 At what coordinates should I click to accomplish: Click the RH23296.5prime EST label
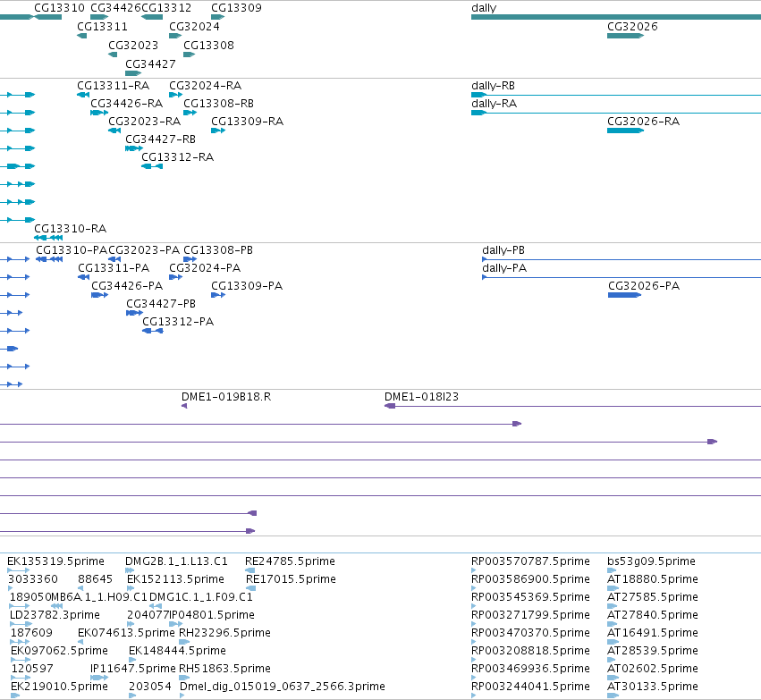pyautogui.click(x=224, y=633)
